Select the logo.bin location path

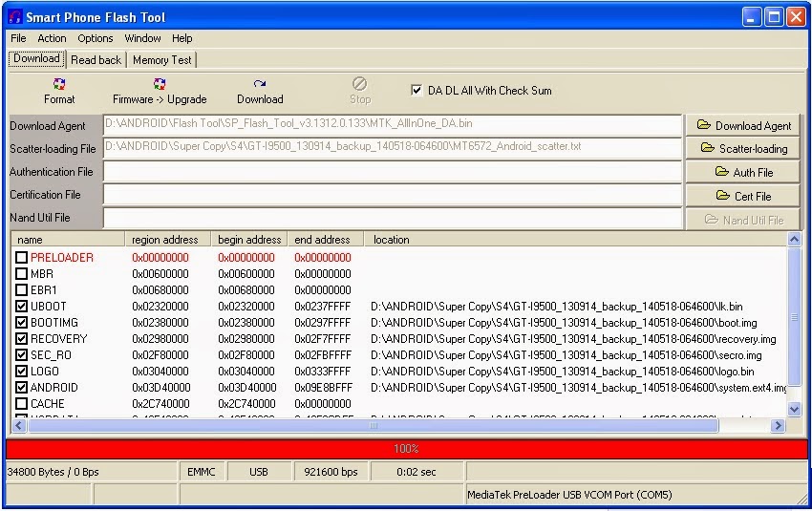(562, 372)
